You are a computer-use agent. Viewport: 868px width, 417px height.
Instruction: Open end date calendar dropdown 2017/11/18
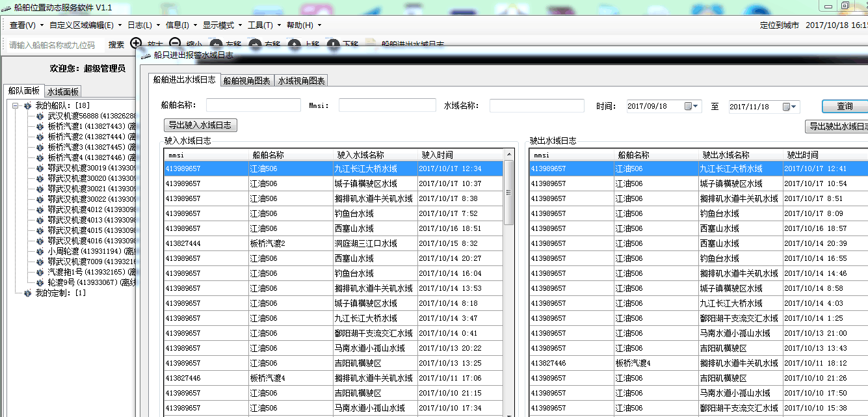pos(790,107)
